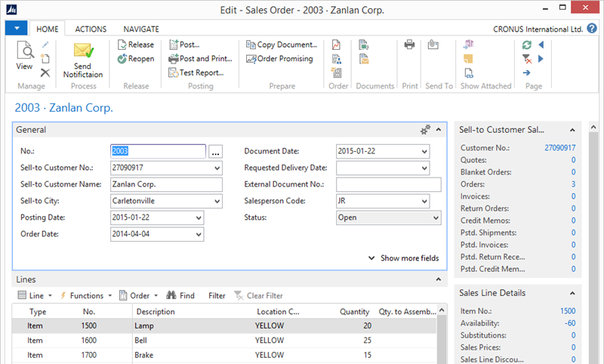
Task: Open the Salesperson Code dropdown
Action: [x=424, y=201]
